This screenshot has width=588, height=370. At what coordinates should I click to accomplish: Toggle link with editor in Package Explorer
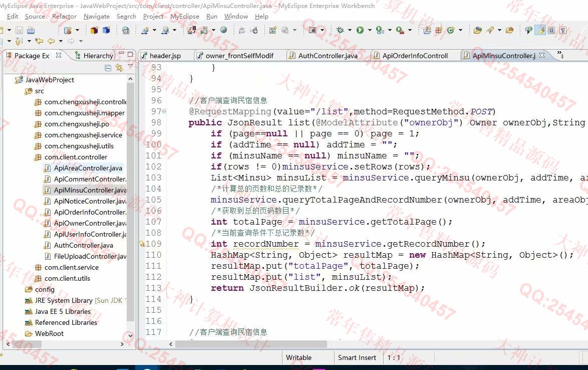coord(119,68)
